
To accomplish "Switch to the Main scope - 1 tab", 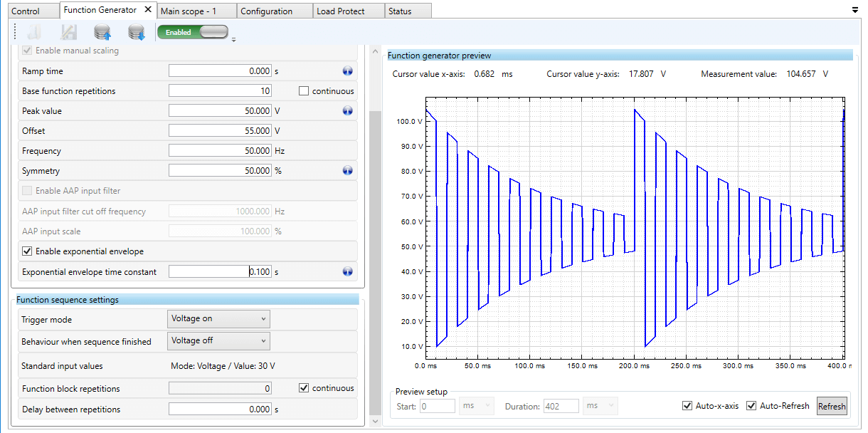I will click(x=189, y=11).
